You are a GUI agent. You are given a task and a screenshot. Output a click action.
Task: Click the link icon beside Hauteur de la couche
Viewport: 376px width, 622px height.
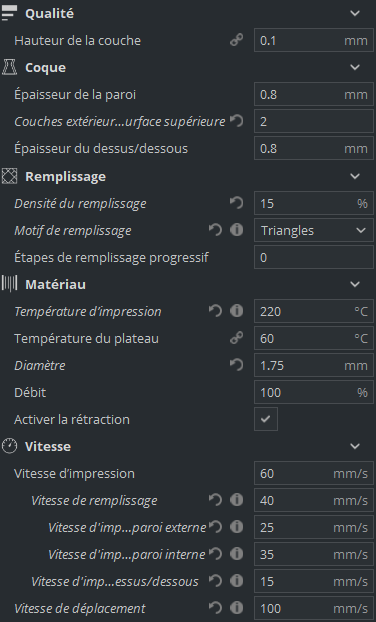[236, 40]
